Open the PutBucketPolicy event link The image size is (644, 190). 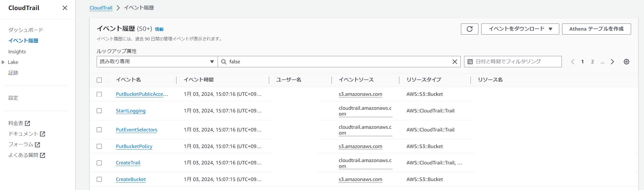134,146
